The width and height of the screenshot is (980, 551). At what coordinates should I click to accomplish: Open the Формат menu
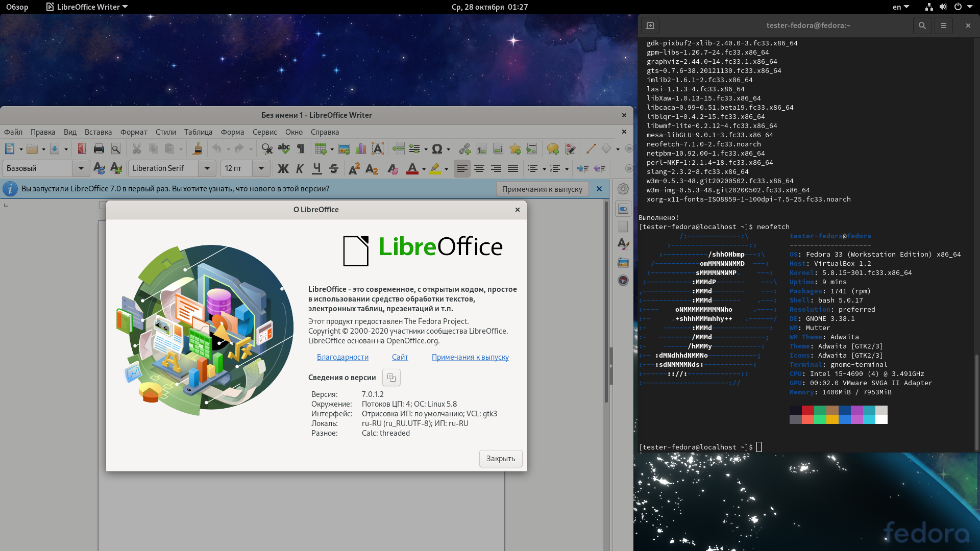point(134,132)
